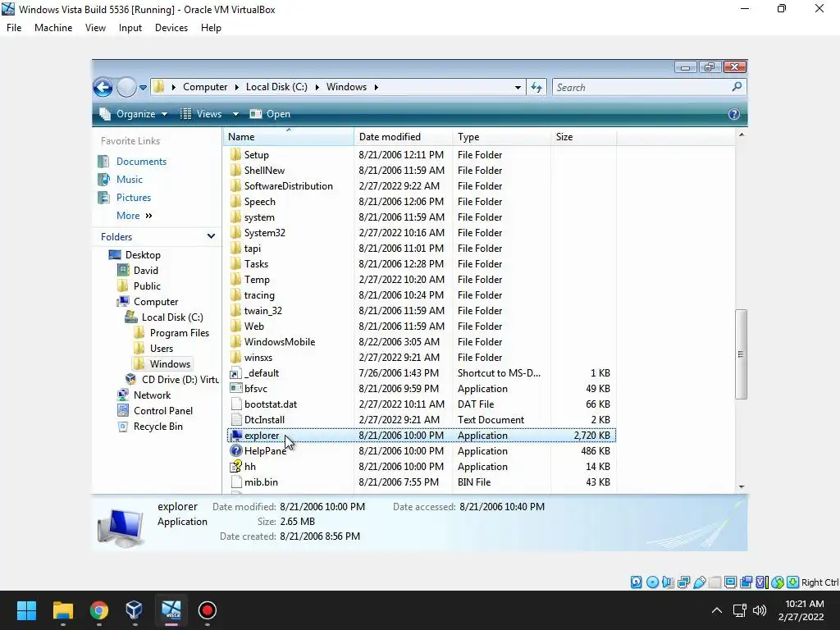Viewport: 840px width, 630px height.
Task: Select the bfsvc application icon
Action: tap(235, 388)
